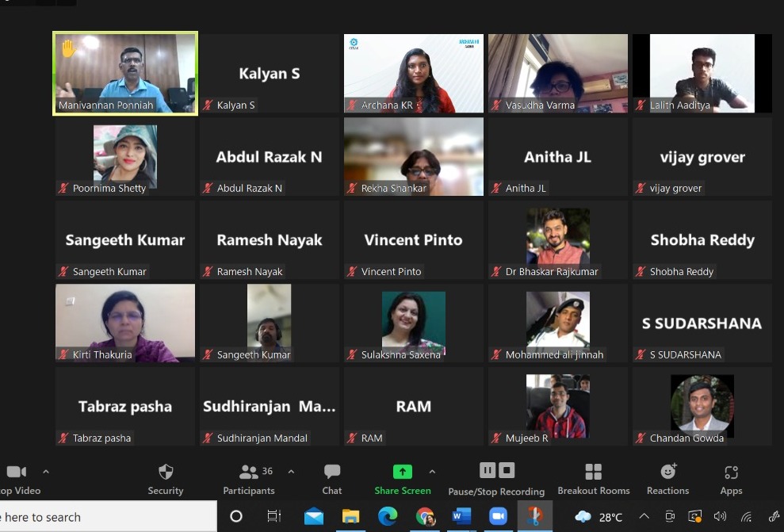Screen dimensions: 784x532
Task: Click the name label Shobha Reddy
Action: [682, 272]
